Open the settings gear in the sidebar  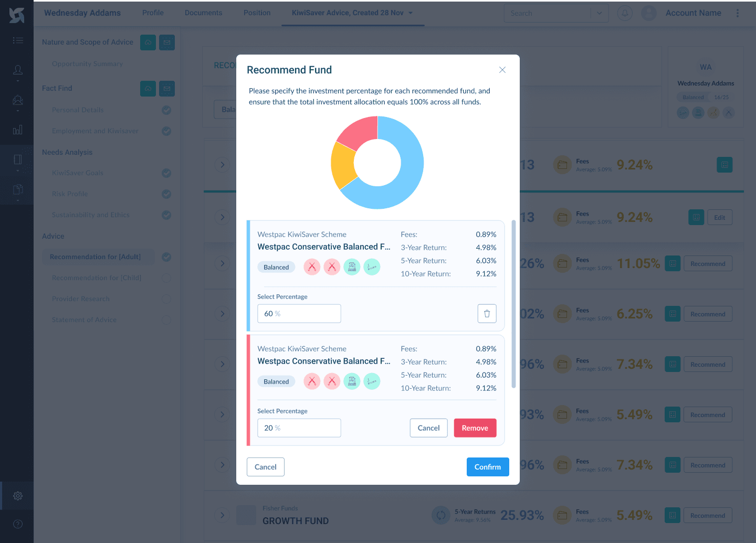pos(18,496)
